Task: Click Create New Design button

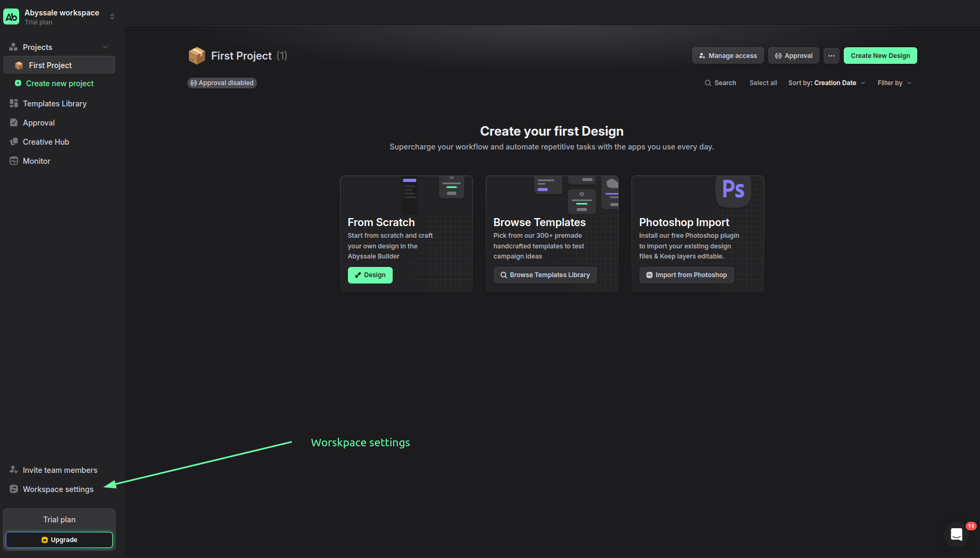Action: point(881,55)
